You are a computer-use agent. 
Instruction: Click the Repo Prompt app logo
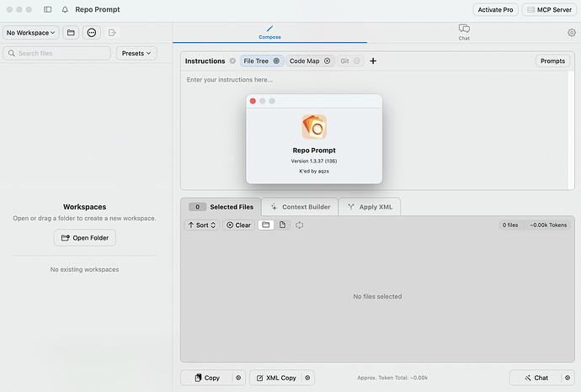click(314, 127)
